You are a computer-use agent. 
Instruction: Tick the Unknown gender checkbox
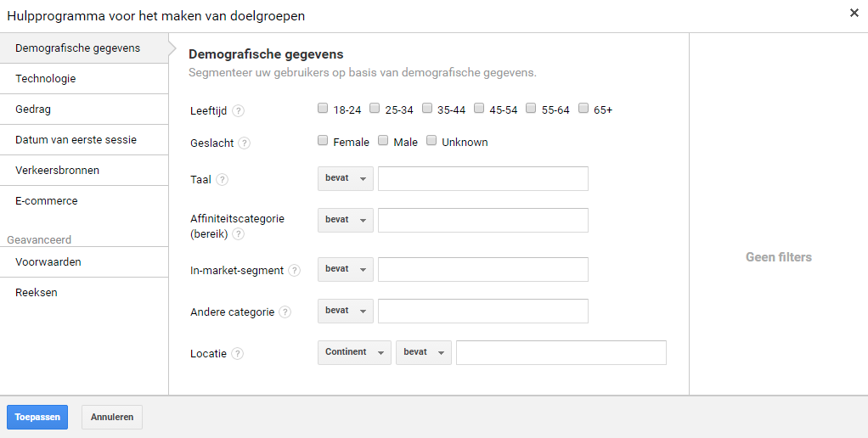tap(431, 140)
